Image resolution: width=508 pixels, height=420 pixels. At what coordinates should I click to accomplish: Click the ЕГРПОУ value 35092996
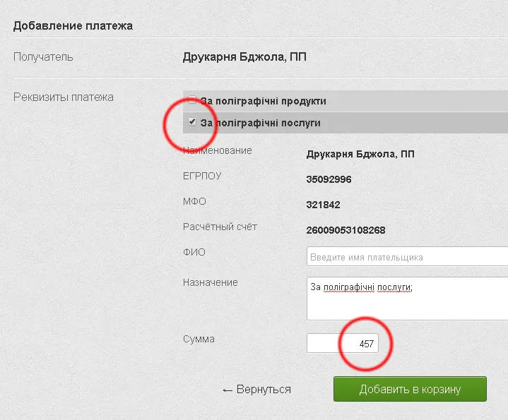pyautogui.click(x=329, y=179)
